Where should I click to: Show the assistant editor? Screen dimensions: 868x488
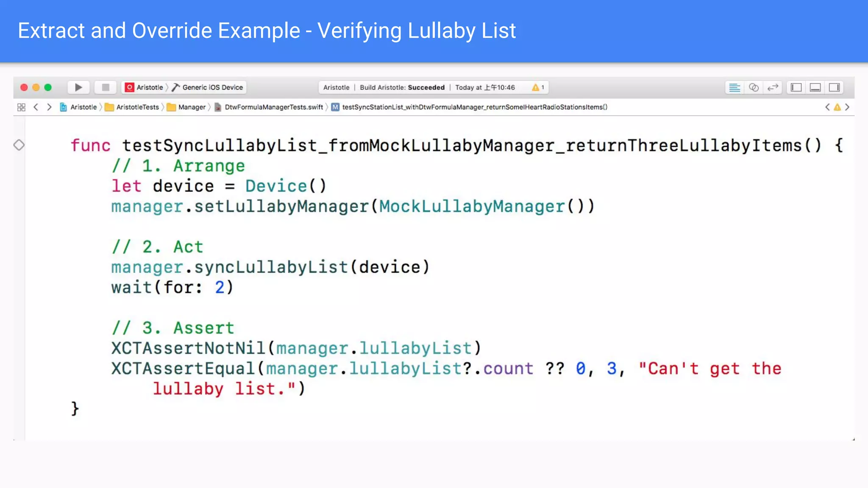coord(754,87)
